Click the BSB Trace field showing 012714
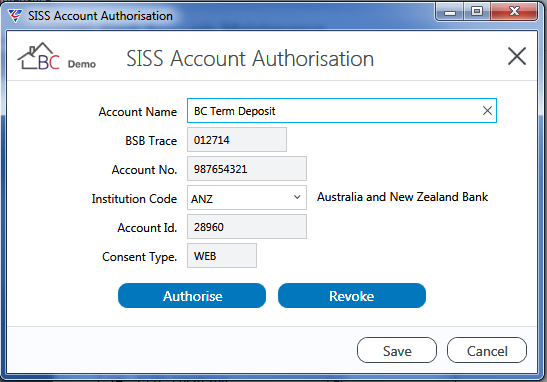This screenshot has height=382, width=547. pos(237,140)
